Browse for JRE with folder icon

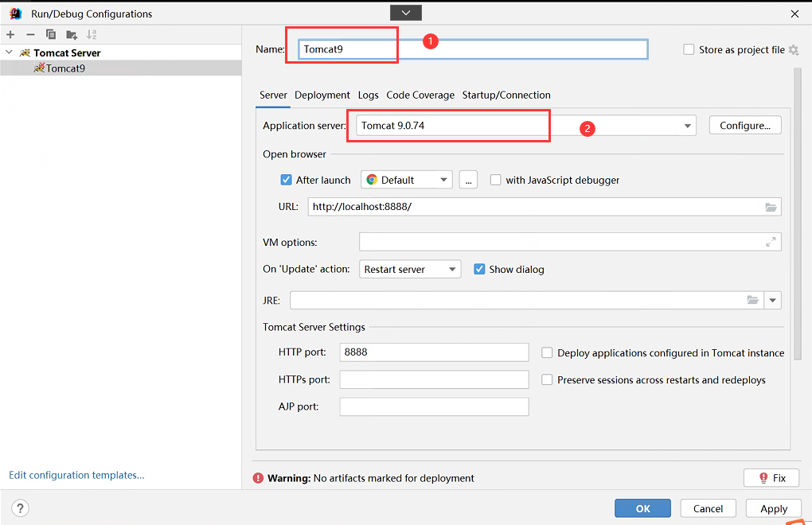point(752,300)
